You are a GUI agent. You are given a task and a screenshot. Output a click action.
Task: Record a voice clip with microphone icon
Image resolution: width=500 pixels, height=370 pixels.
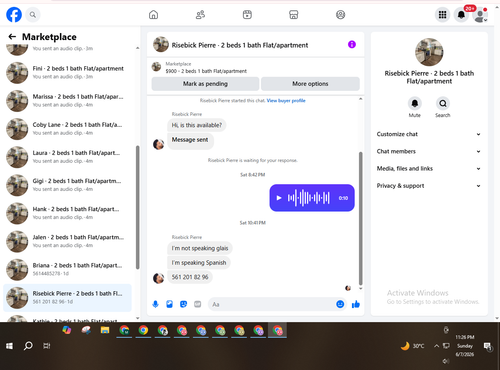pyautogui.click(x=155, y=304)
